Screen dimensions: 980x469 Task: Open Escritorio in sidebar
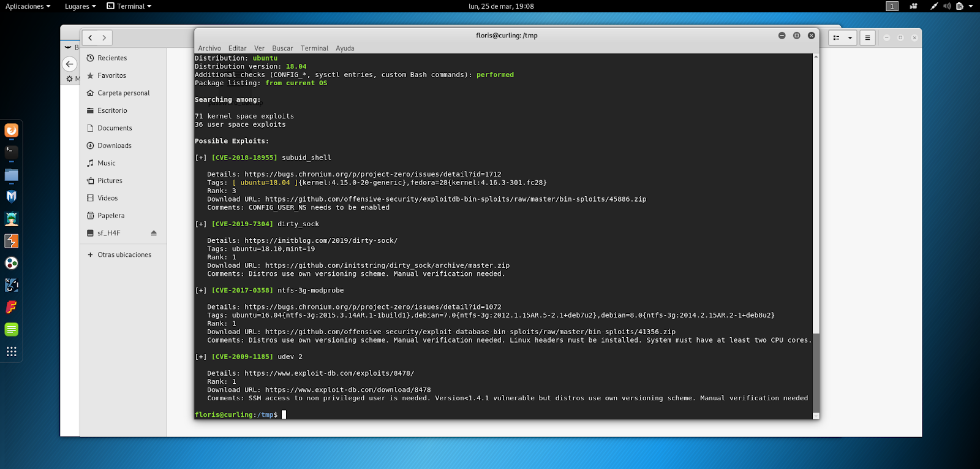[x=123, y=110]
